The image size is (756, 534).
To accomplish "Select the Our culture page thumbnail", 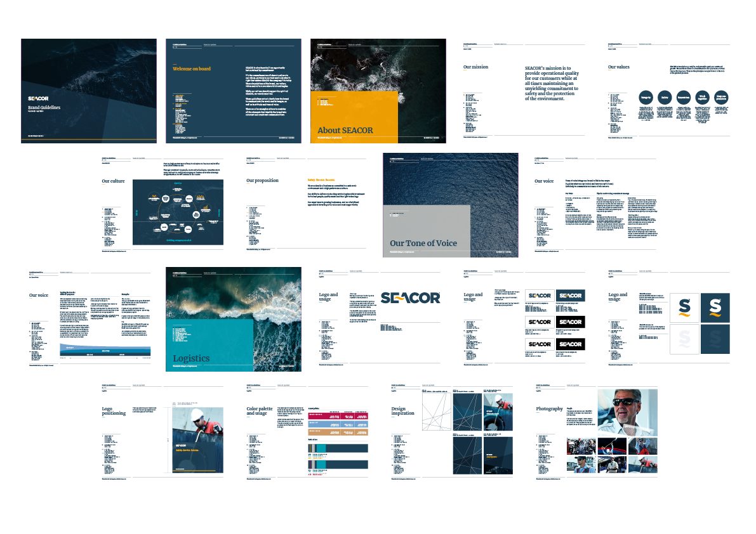I will (162, 205).
